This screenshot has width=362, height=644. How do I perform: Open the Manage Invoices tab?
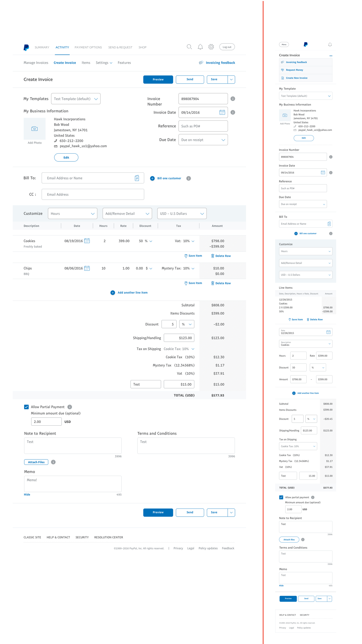coord(36,63)
